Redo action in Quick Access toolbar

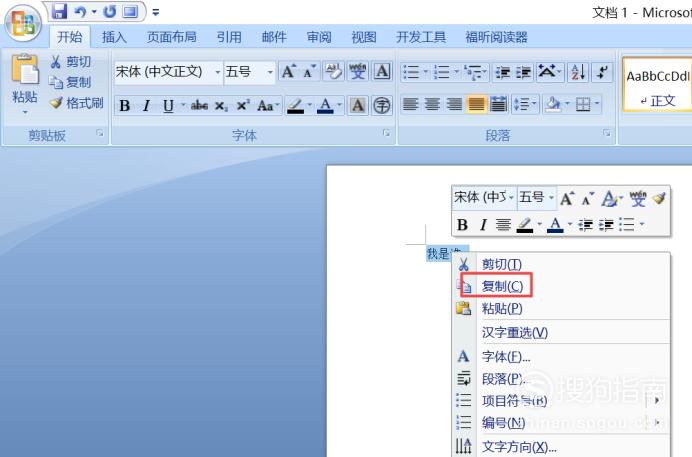coord(109,12)
